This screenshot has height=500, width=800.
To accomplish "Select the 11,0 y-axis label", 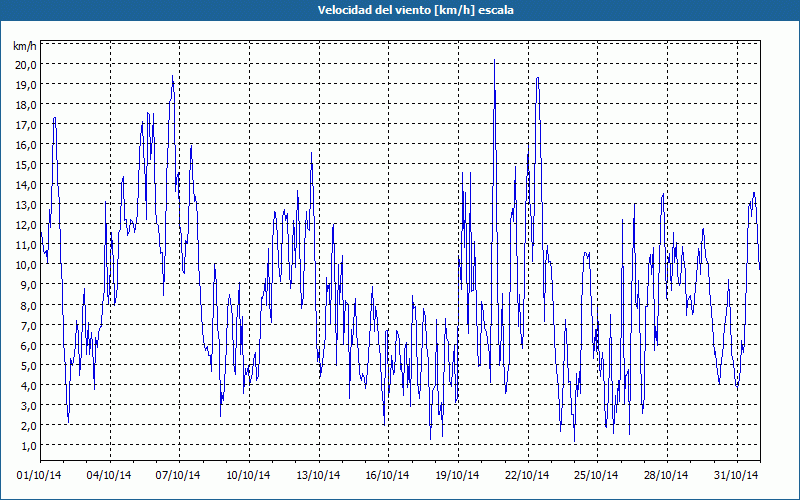I will click(x=27, y=244).
